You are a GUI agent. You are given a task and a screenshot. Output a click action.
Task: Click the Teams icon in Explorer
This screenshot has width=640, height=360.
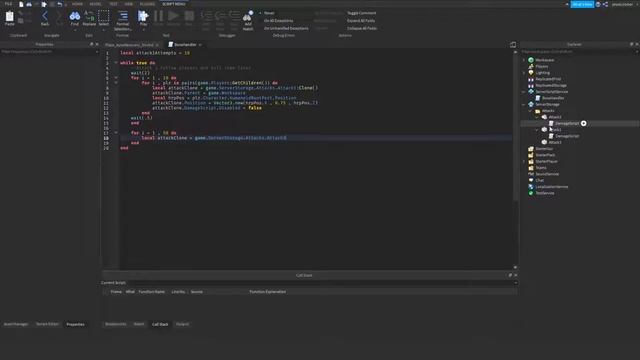(x=531, y=168)
